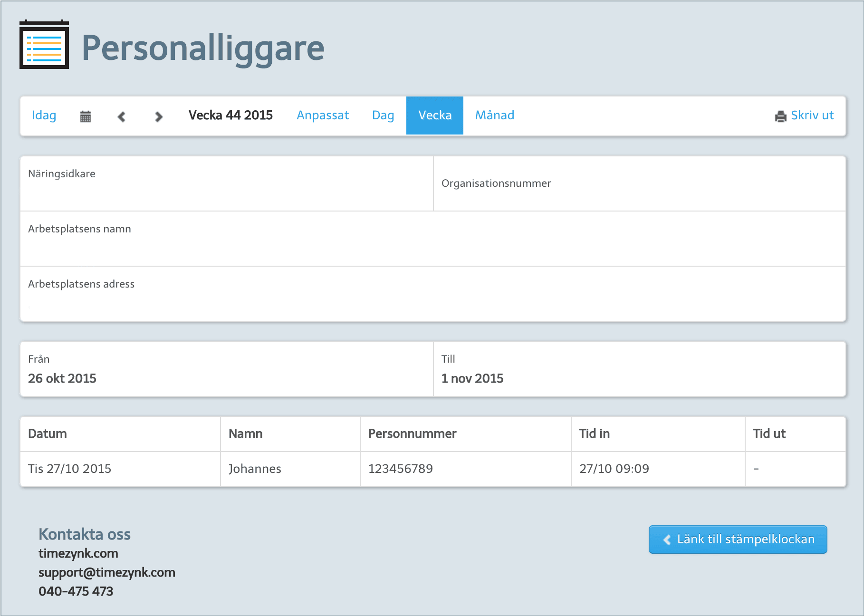Viewport: 864px width, 616px height.
Task: Click Länk till stämpelklockan button
Action: tap(738, 539)
